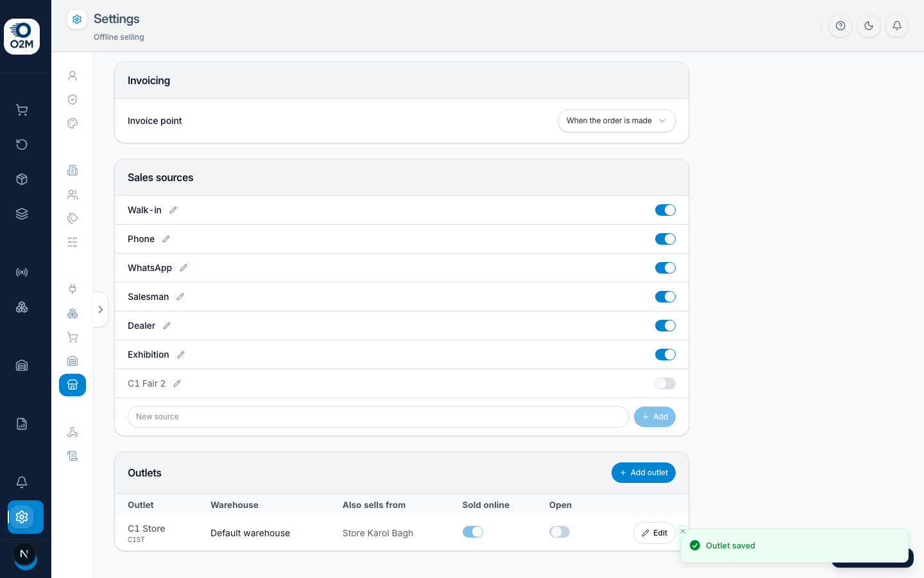Open the Invoice point dropdown
The image size is (924, 578).
pos(617,121)
